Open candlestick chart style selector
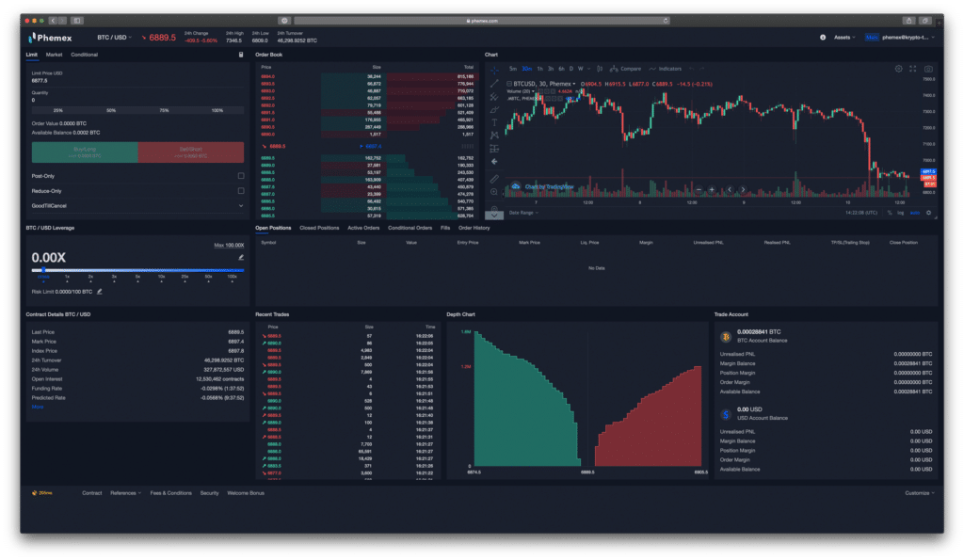The height and width of the screenshot is (560, 964). pos(600,69)
